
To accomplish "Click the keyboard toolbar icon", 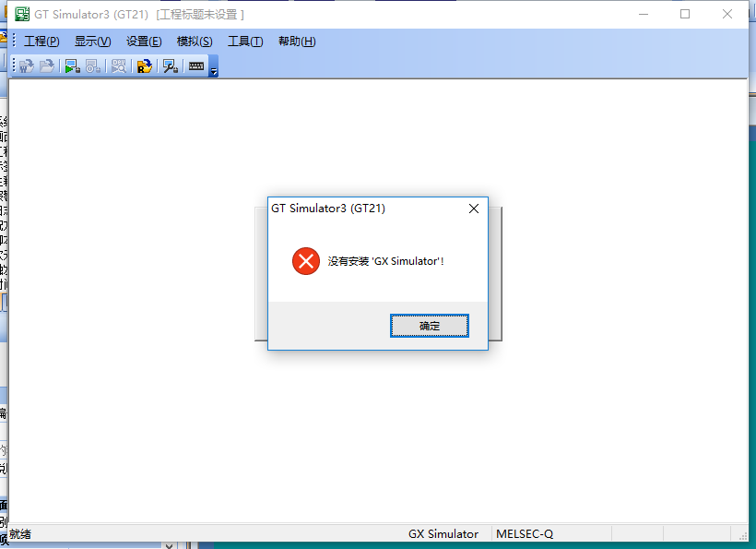I will coord(196,66).
